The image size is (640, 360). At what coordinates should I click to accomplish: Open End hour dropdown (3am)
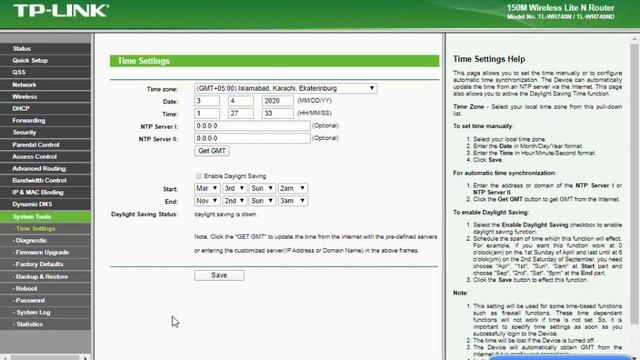click(293, 201)
